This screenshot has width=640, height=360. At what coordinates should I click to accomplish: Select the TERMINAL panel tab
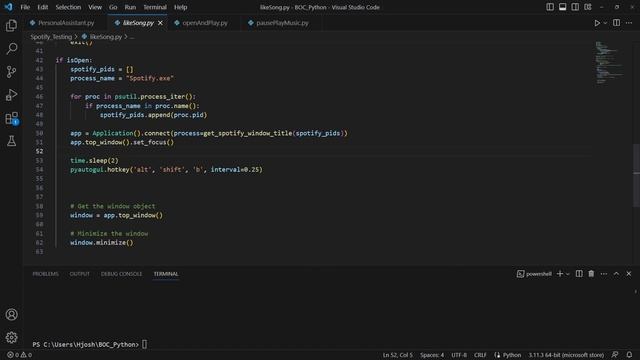[166, 274]
